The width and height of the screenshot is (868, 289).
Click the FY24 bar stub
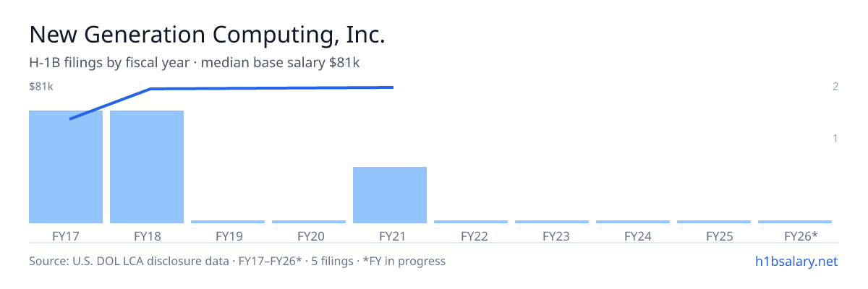tap(633, 222)
